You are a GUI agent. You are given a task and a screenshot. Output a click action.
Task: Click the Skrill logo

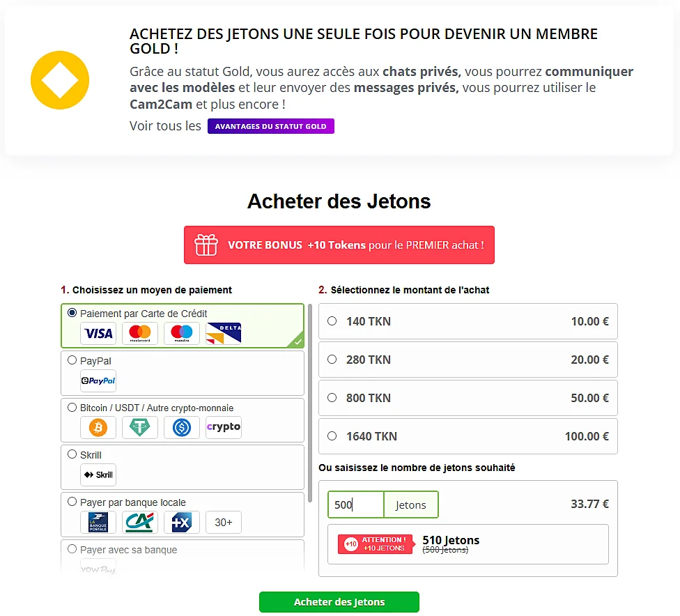pyautogui.click(x=98, y=475)
